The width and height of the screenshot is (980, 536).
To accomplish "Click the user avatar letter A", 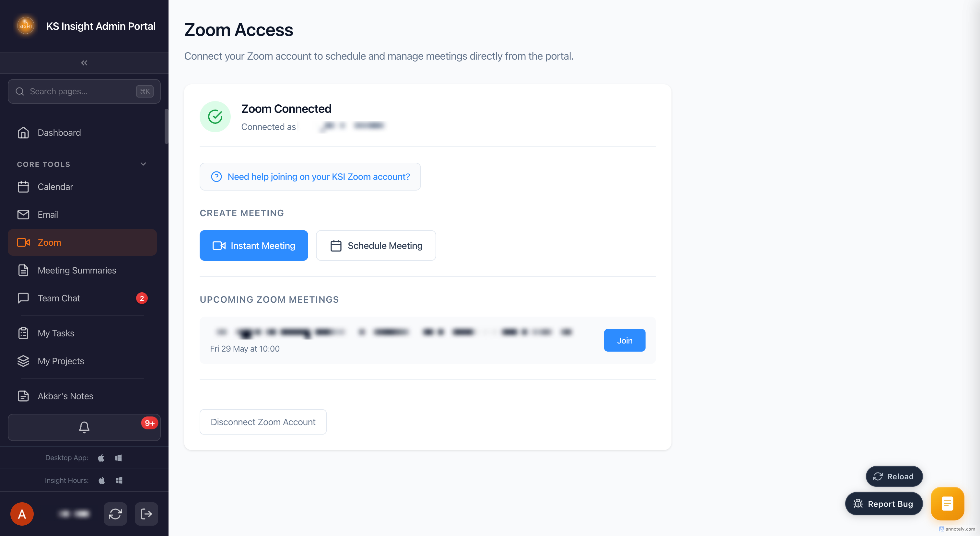I will [22, 514].
